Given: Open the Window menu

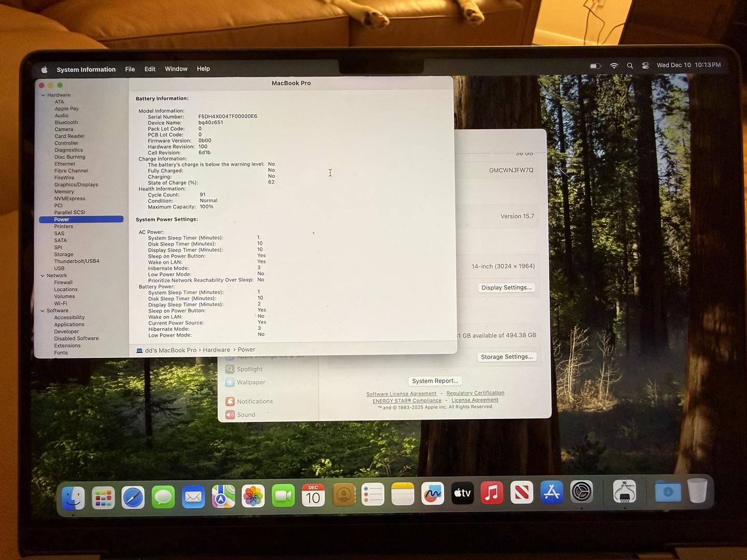Looking at the screenshot, I should 176,69.
